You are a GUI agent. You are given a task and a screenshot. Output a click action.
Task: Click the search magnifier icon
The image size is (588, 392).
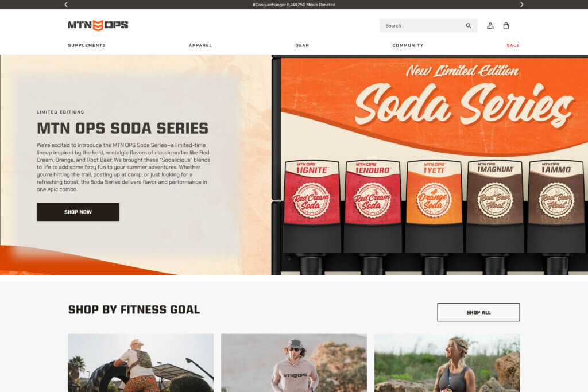coord(469,25)
